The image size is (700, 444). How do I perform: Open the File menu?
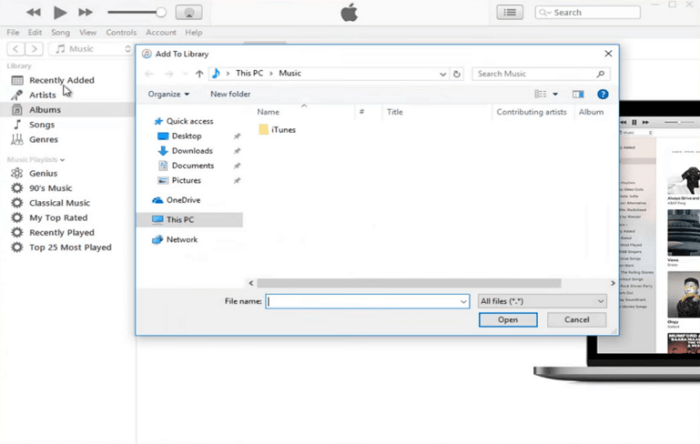coord(13,32)
